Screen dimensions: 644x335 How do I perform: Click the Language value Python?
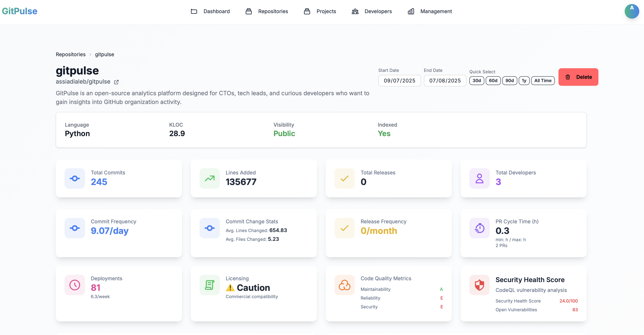click(77, 134)
